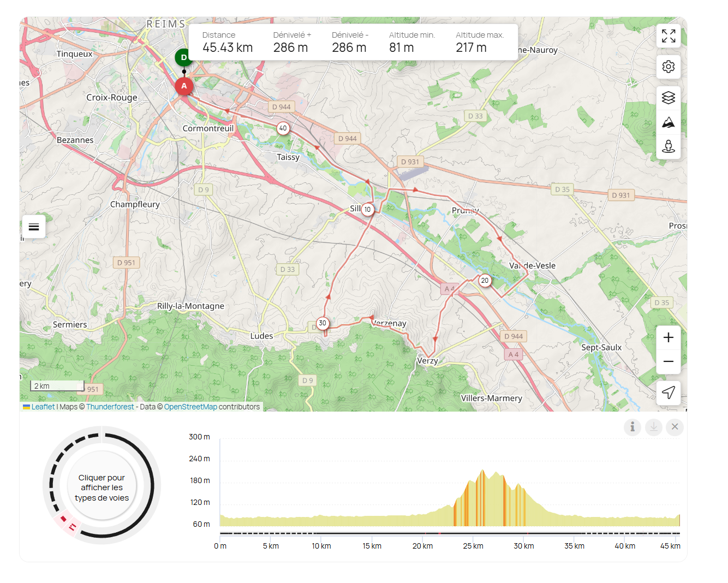Select the 20 km route waypoint

485,281
